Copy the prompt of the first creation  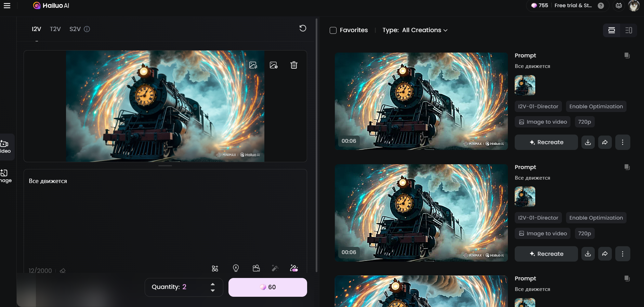[627, 55]
